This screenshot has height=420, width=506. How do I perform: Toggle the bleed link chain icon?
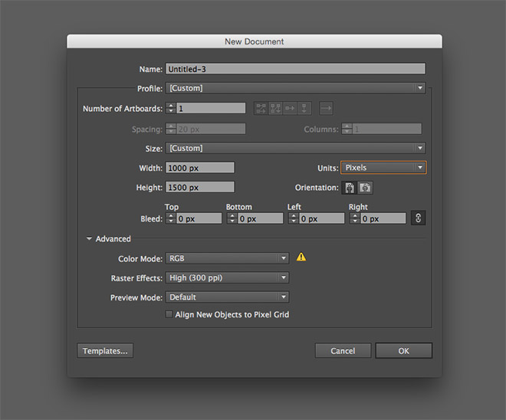click(x=419, y=218)
